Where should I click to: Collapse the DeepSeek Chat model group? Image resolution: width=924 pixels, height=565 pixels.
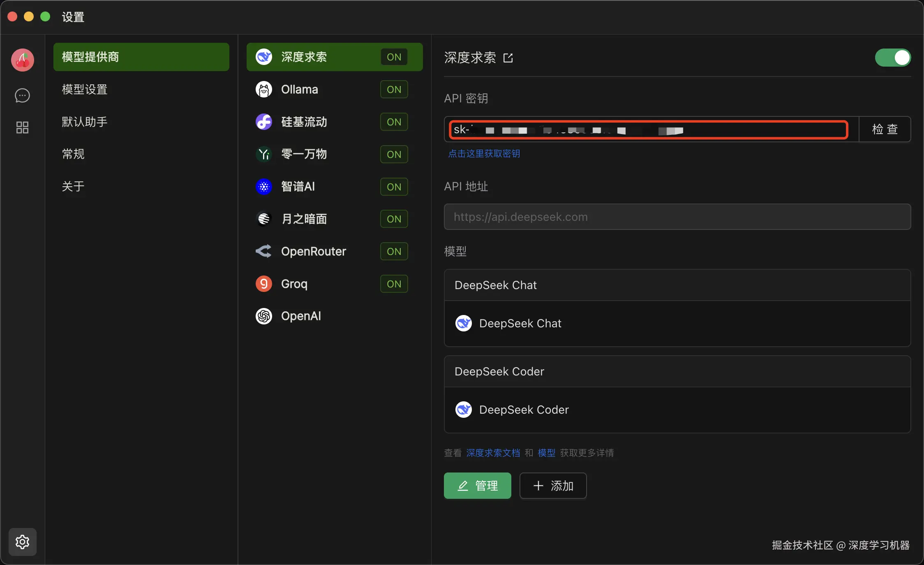pos(495,285)
